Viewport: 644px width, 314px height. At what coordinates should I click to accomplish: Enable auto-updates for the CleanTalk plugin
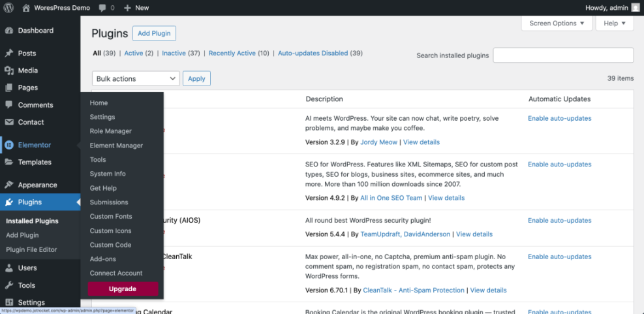[x=559, y=257]
